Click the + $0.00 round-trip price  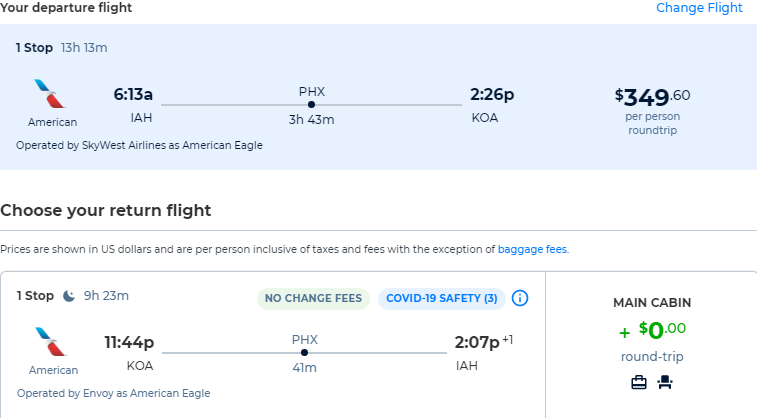click(x=651, y=329)
